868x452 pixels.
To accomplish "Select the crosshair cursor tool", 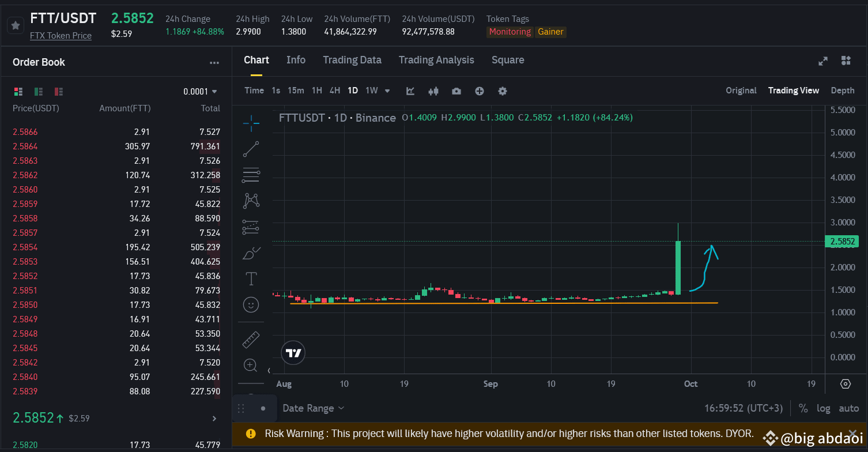I will coord(251,123).
